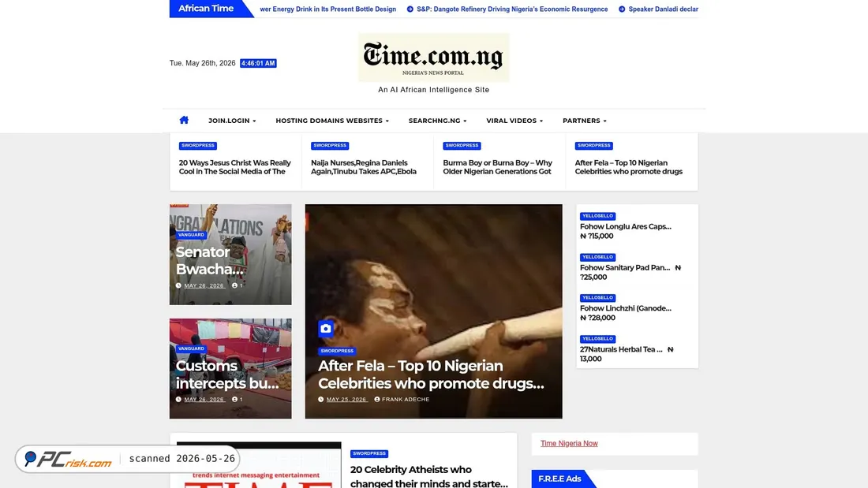Expand the PARTNERS menu
Screen dimensions: 868x488
tap(585, 121)
